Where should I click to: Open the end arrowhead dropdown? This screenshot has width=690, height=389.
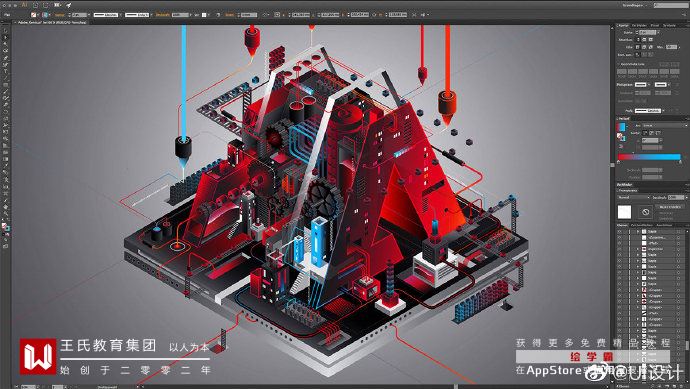pos(662,85)
